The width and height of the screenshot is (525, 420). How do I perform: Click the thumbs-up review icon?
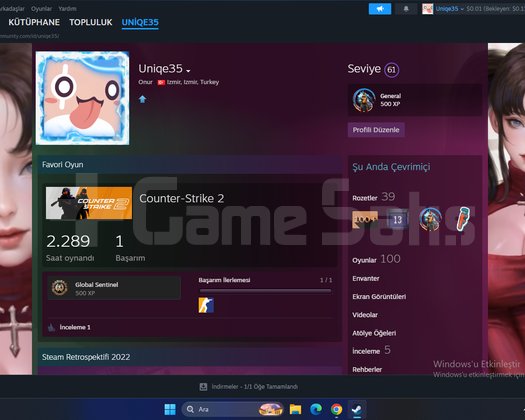51,327
